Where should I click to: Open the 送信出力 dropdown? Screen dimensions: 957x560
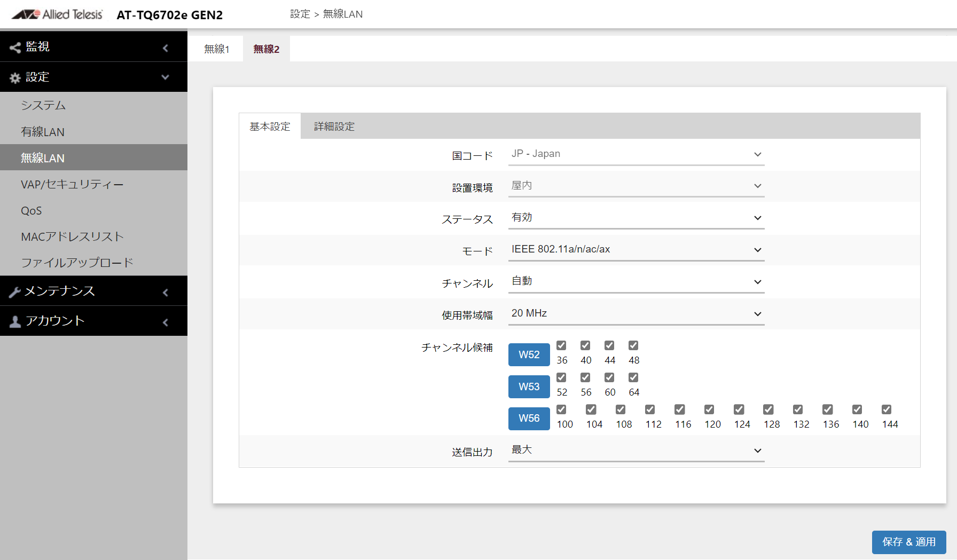pos(636,451)
